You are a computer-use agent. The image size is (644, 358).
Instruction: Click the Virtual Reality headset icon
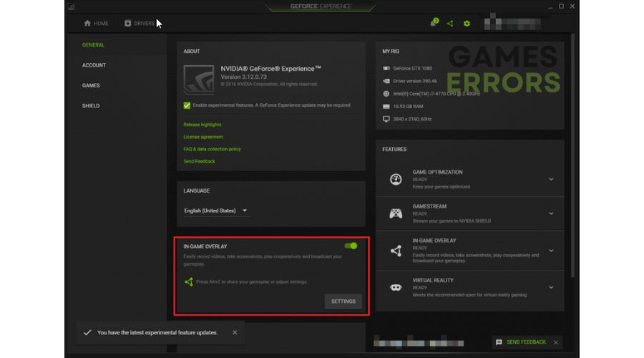click(396, 287)
